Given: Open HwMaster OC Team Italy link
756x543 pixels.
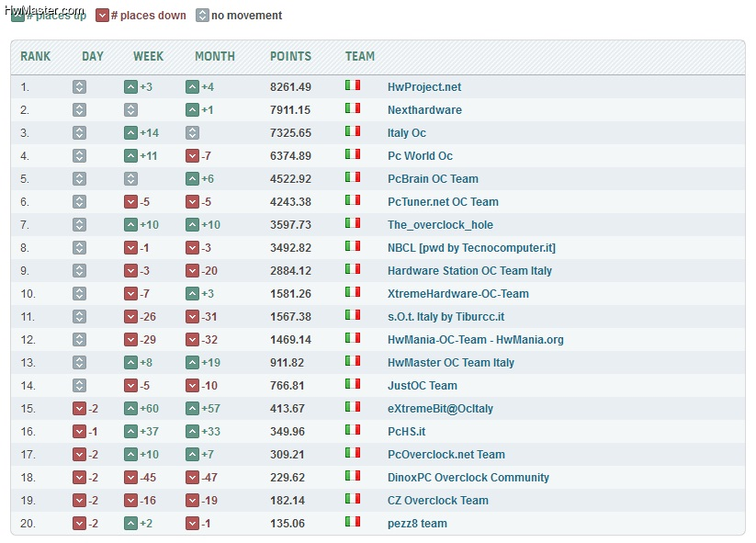Looking at the screenshot, I should (451, 363).
